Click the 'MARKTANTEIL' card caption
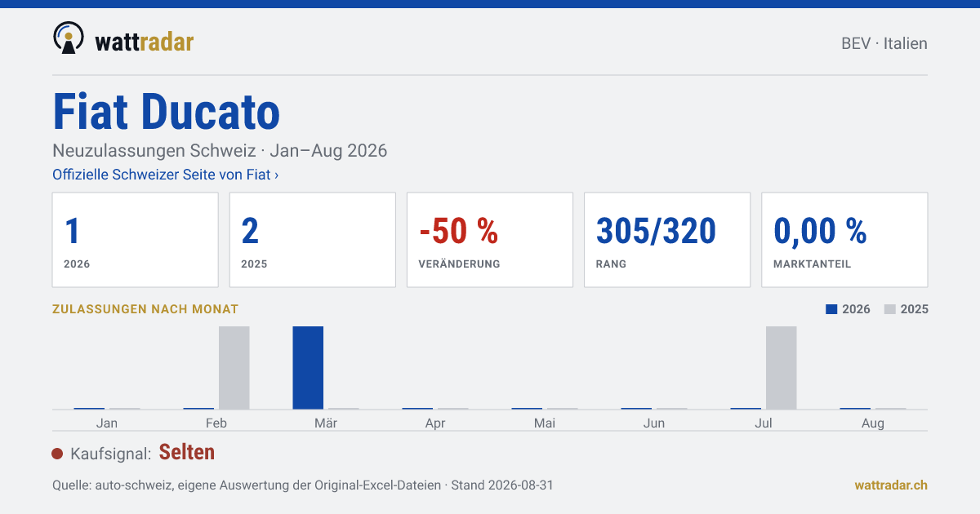 [812, 264]
